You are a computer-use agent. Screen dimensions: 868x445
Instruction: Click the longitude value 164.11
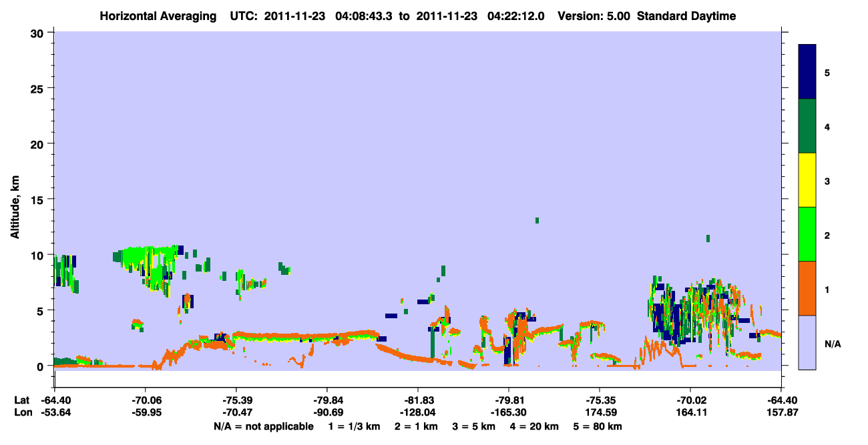690,412
